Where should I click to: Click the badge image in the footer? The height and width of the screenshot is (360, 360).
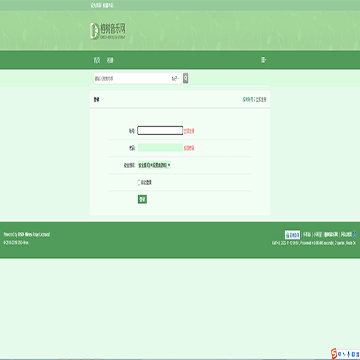click(292, 235)
